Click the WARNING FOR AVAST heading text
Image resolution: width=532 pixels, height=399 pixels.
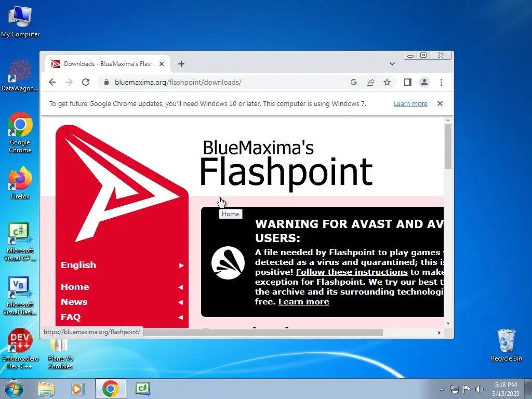coord(349,231)
